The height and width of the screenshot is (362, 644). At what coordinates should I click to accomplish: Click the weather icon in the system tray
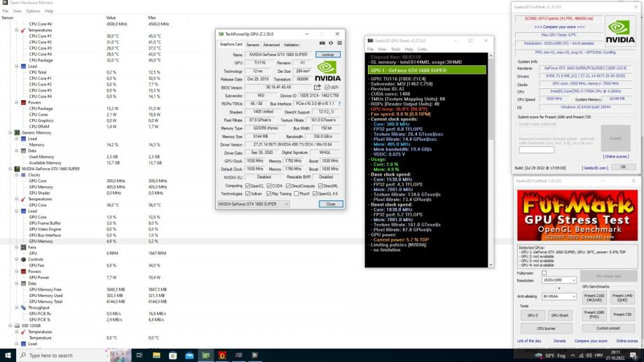(x=538, y=356)
